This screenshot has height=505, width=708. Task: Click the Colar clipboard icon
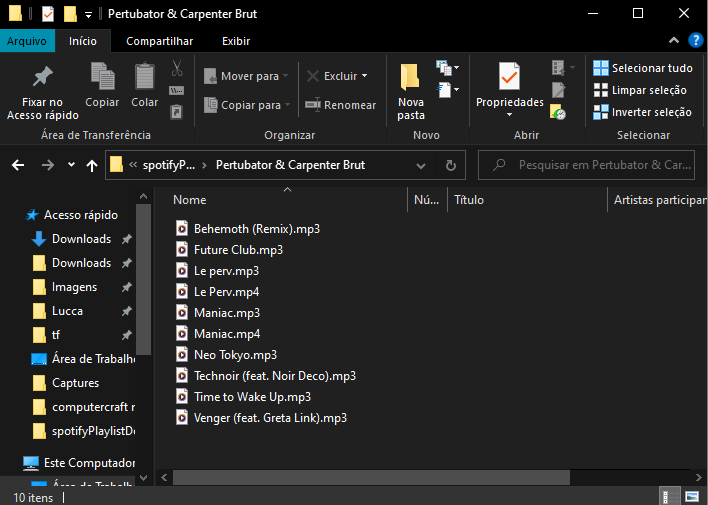[x=144, y=76]
